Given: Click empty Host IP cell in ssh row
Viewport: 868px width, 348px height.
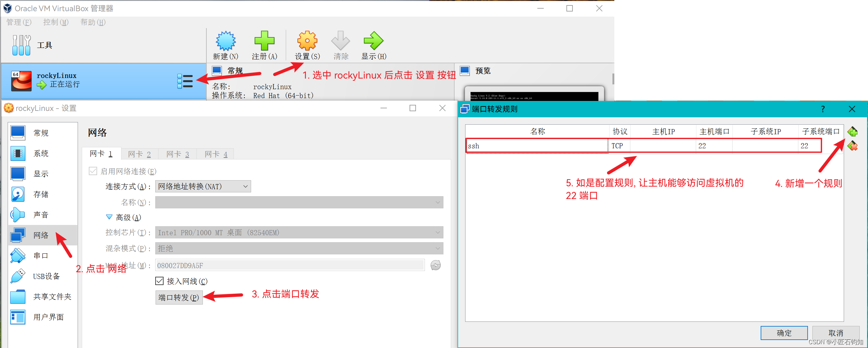Looking at the screenshot, I should point(663,146).
